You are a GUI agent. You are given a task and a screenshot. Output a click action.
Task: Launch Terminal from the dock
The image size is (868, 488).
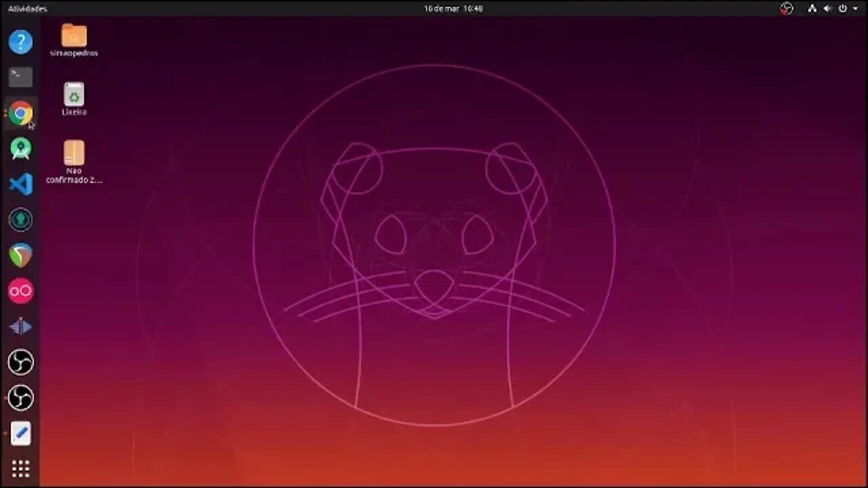pyautogui.click(x=20, y=77)
